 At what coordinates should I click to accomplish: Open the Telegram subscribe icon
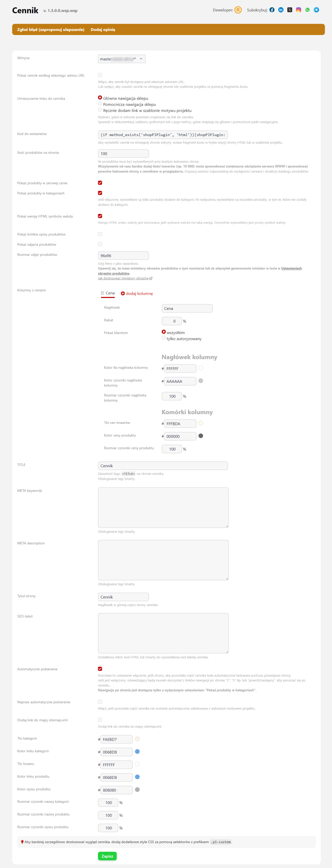pyautogui.click(x=316, y=10)
